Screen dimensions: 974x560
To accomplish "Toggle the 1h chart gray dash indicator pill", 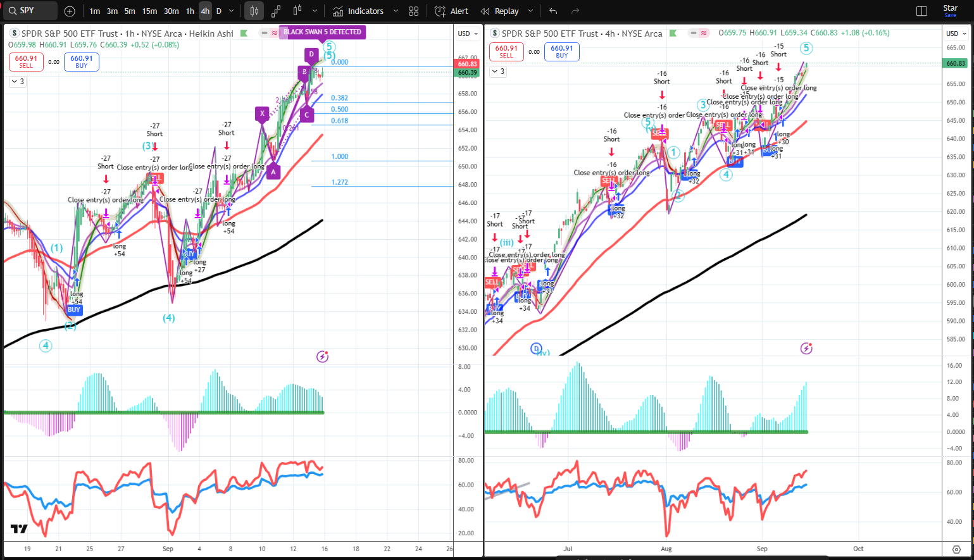I will click(x=265, y=33).
